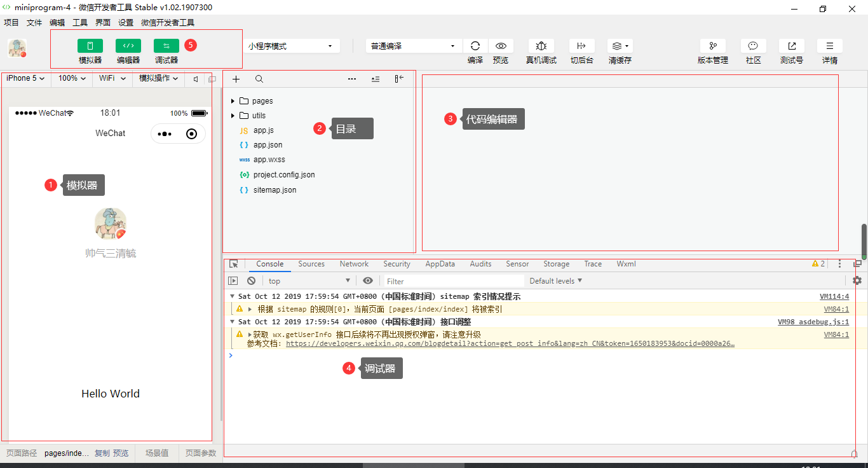The height and width of the screenshot is (468, 868).
Task: Open the 普通编译 compile mode dropdown
Action: pyautogui.click(x=414, y=46)
